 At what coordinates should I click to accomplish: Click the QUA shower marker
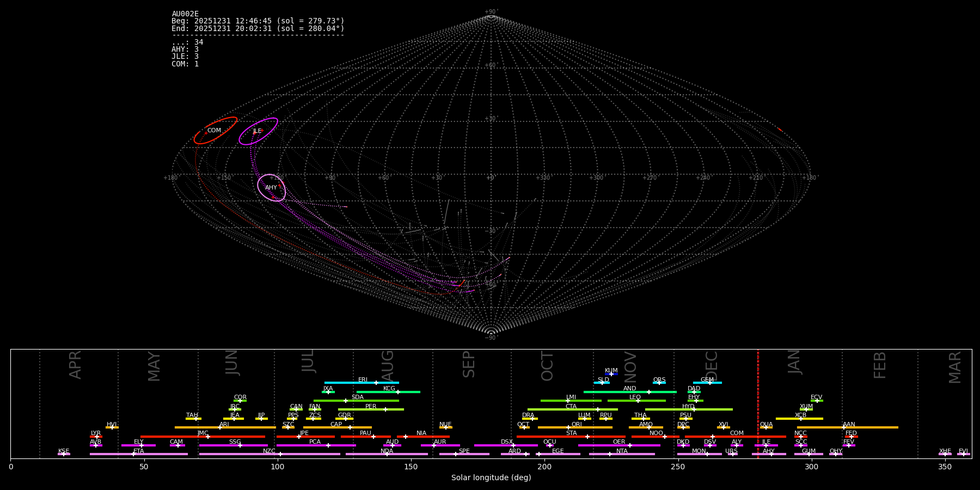click(766, 427)
